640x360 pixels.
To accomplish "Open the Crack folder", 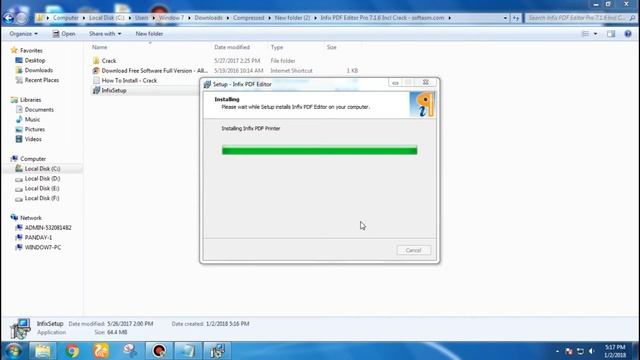I will [x=109, y=61].
